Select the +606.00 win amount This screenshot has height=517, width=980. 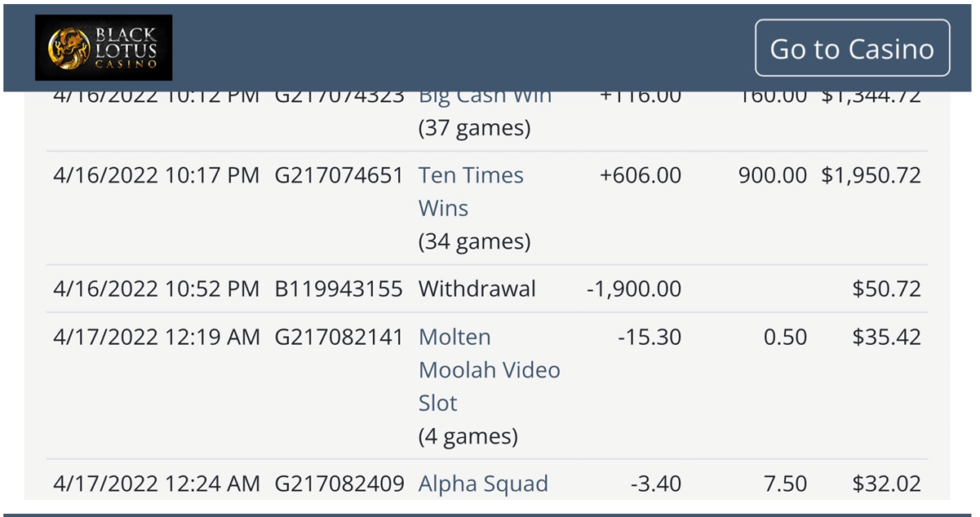click(641, 175)
